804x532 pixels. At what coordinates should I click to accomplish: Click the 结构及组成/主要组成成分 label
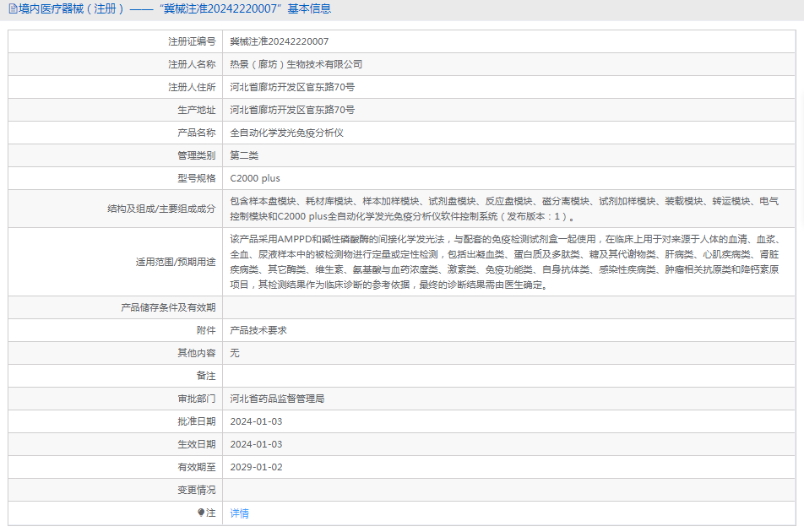pyautogui.click(x=161, y=209)
